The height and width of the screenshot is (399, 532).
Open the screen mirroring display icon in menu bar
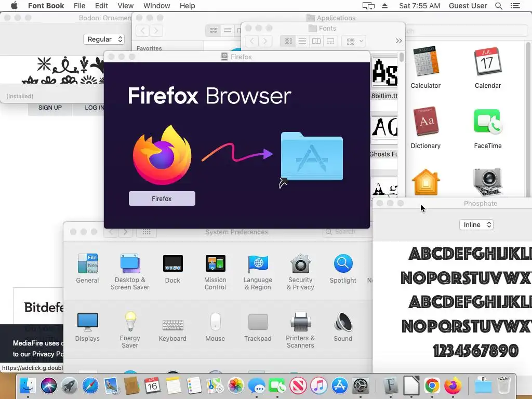(x=368, y=6)
